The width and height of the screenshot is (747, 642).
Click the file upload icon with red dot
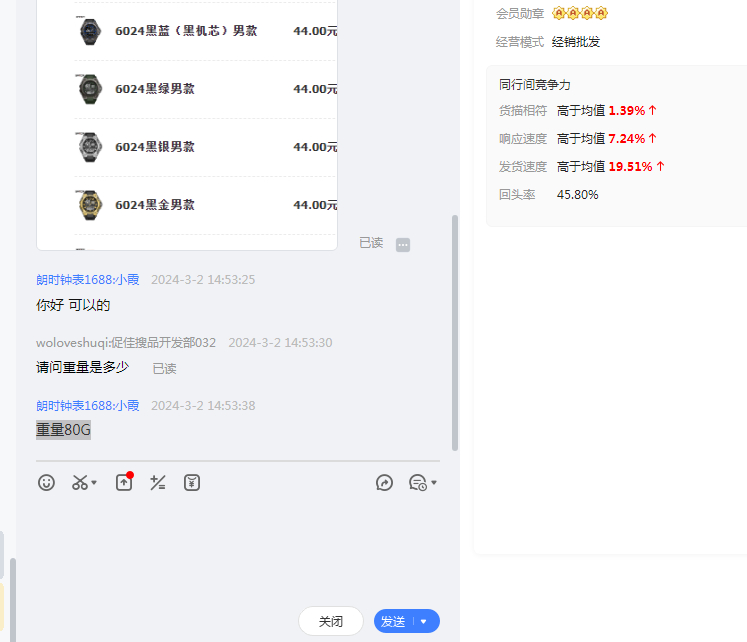[x=124, y=482]
